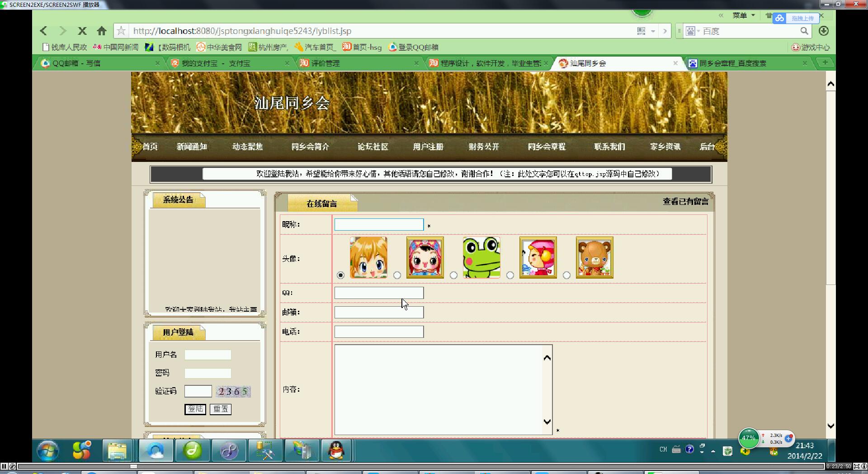Click the blue help icon in system tray
The height and width of the screenshot is (474, 868).
(x=689, y=449)
